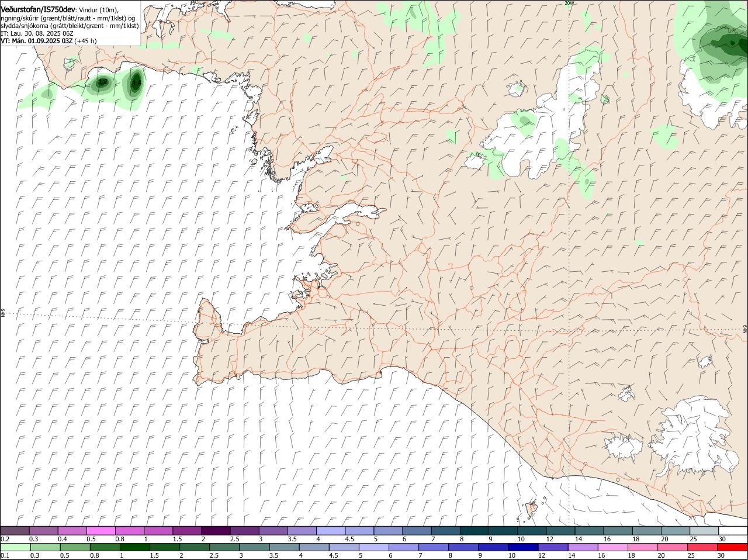Screen dimensions: 748x560
Task: Click the 'slydda/snjókoma' legend description line
Action: coord(70,26)
